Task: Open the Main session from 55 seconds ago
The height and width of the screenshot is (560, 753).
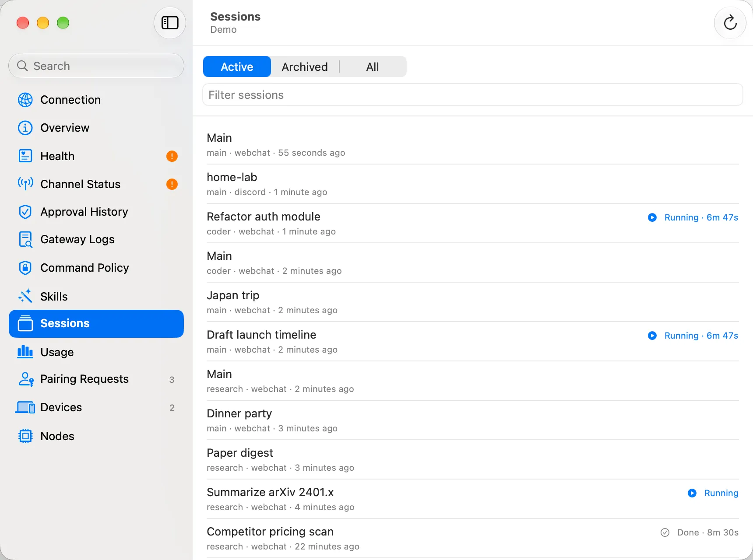Action: 473,145
